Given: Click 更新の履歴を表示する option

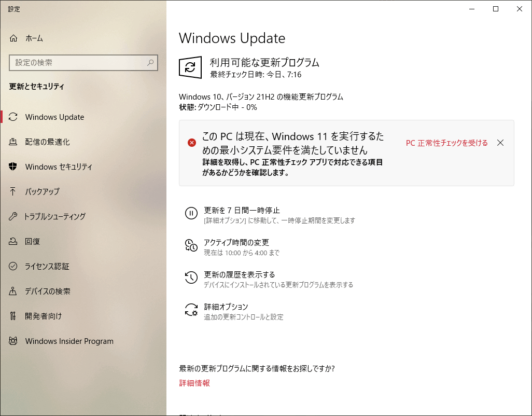Looking at the screenshot, I should (240, 274).
